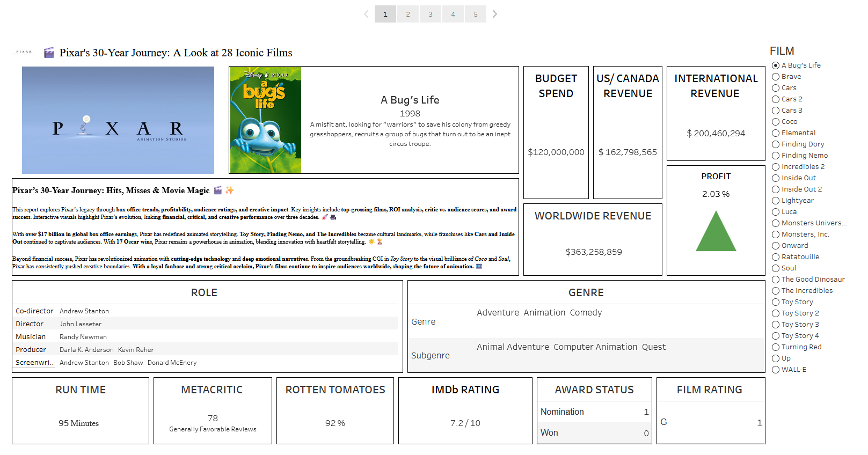
Task: Go to the previous page arrow
Action: tap(366, 14)
